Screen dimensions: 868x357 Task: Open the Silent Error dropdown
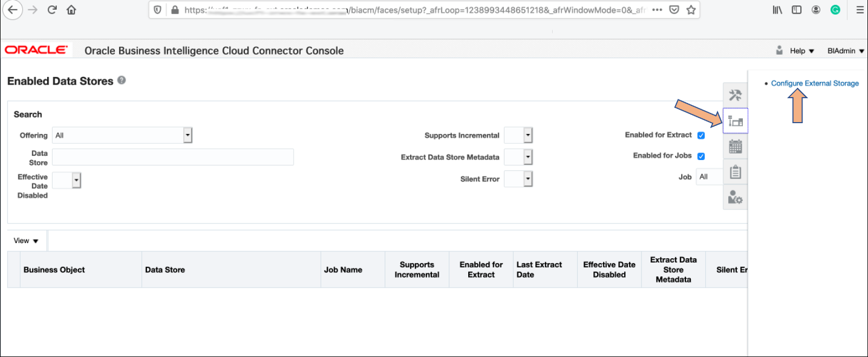point(528,179)
